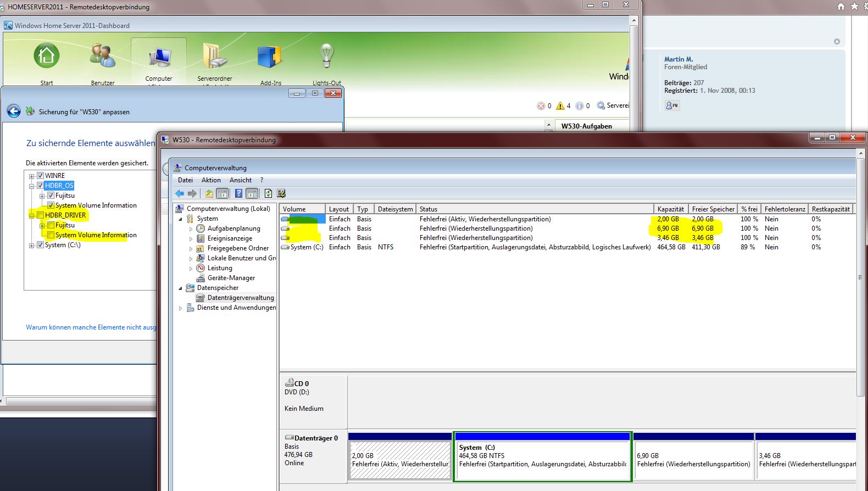This screenshot has height=491, width=868.
Task: Expand the Aufgabenplanung node arrow
Action: coord(191,229)
